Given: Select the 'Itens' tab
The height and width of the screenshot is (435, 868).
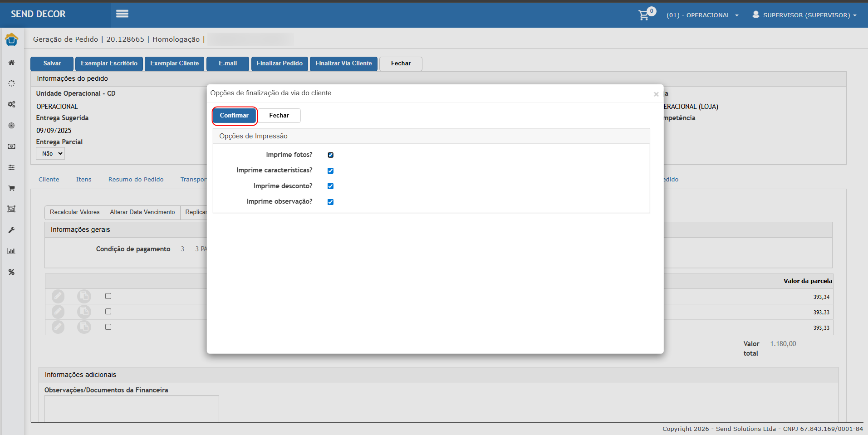Looking at the screenshot, I should click(83, 180).
